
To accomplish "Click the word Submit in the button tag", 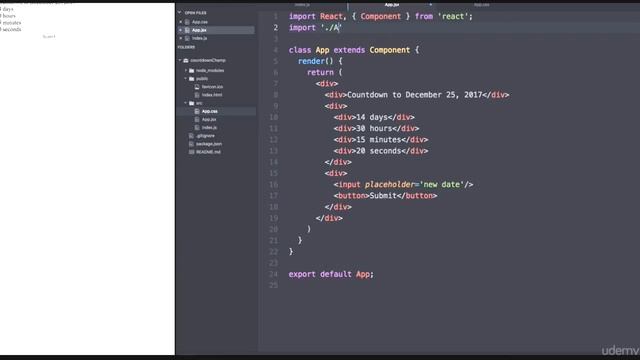I will point(383,196).
